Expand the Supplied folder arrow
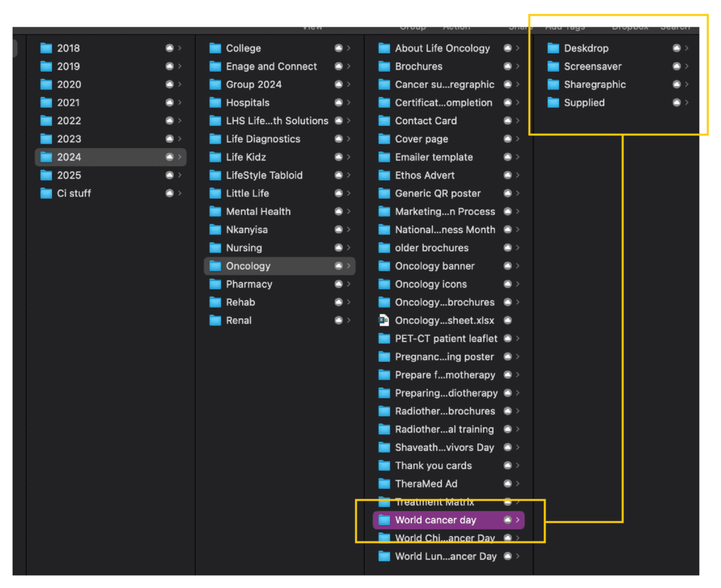 pyautogui.click(x=686, y=103)
